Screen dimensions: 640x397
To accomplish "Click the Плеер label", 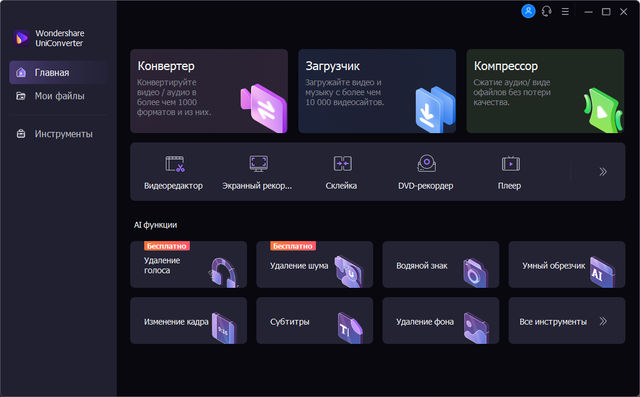I will coord(509,186).
